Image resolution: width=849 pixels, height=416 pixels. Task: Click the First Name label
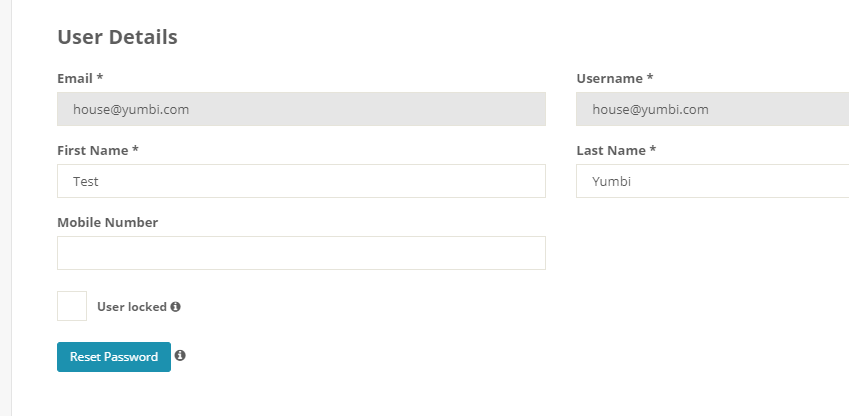(93, 150)
